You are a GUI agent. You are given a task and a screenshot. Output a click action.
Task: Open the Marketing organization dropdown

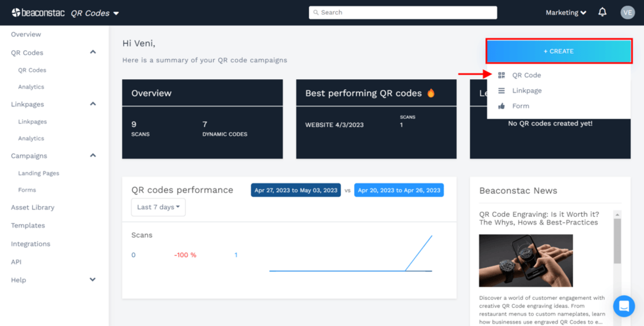[566, 13]
